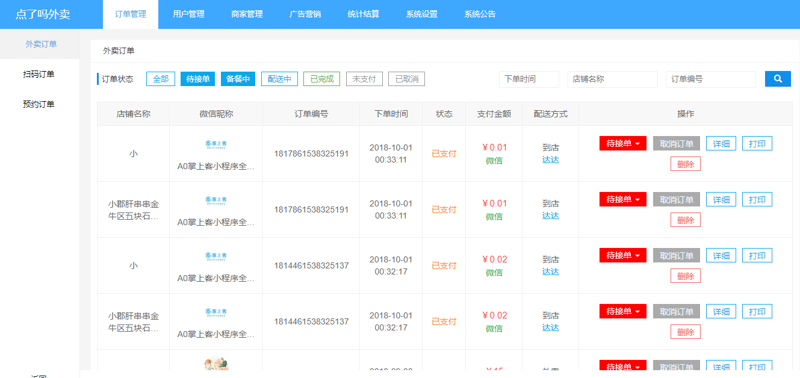
Task: Click the 已支付 status of the 小 ¥0.02 order
Action: 444,266
